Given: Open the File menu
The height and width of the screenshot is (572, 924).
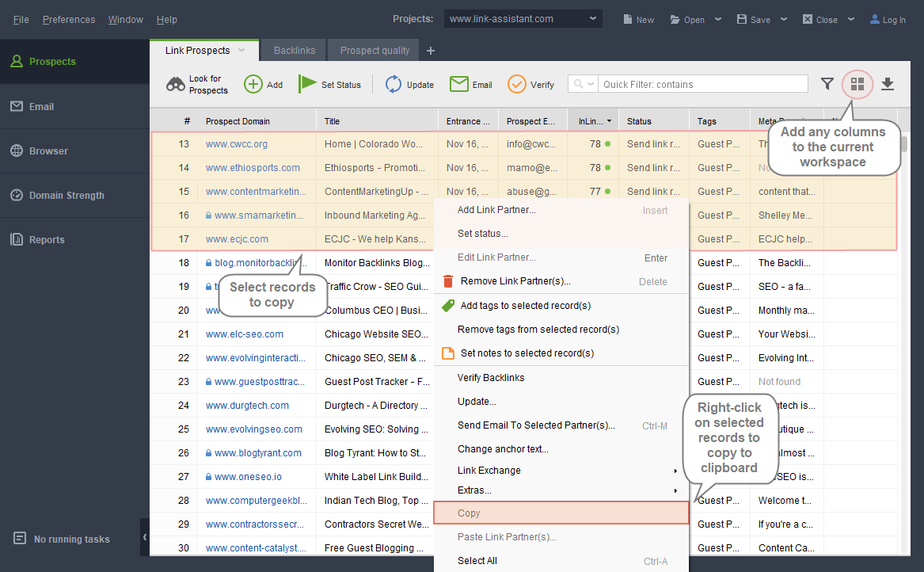Looking at the screenshot, I should [x=21, y=20].
